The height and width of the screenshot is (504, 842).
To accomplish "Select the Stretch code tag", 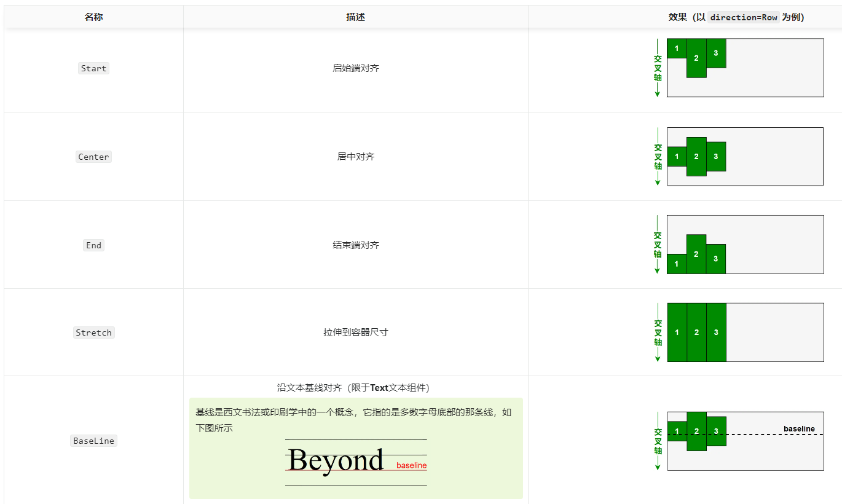I will point(93,333).
